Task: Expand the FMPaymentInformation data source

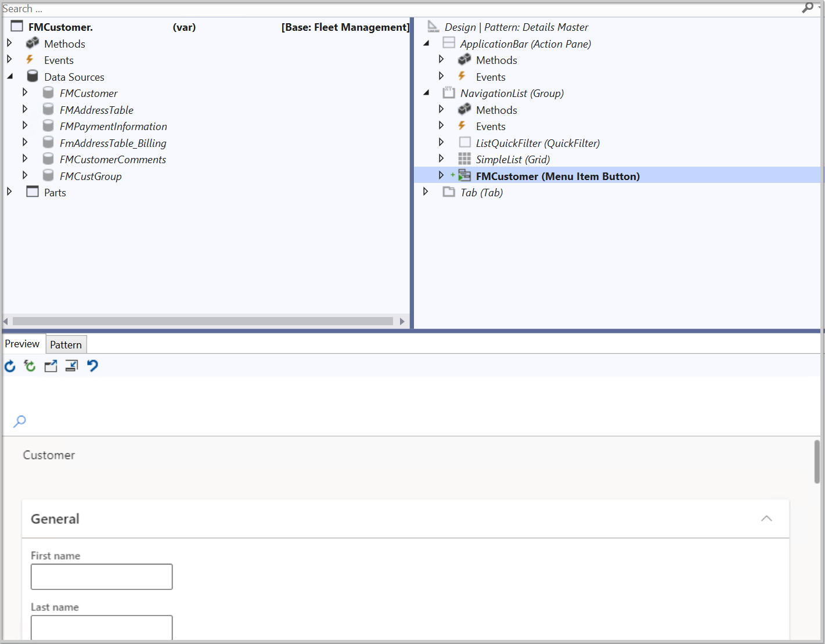Action: pos(25,125)
